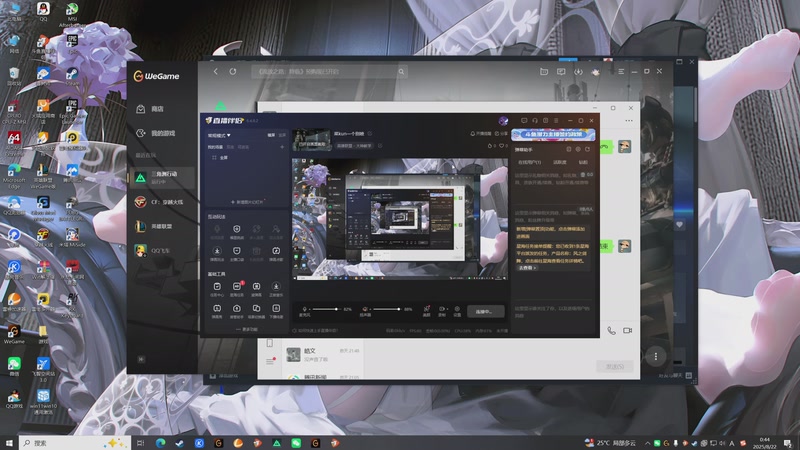This screenshot has height=450, width=800.
Task: Open basic tools icon with red badge
Action: pos(237,289)
